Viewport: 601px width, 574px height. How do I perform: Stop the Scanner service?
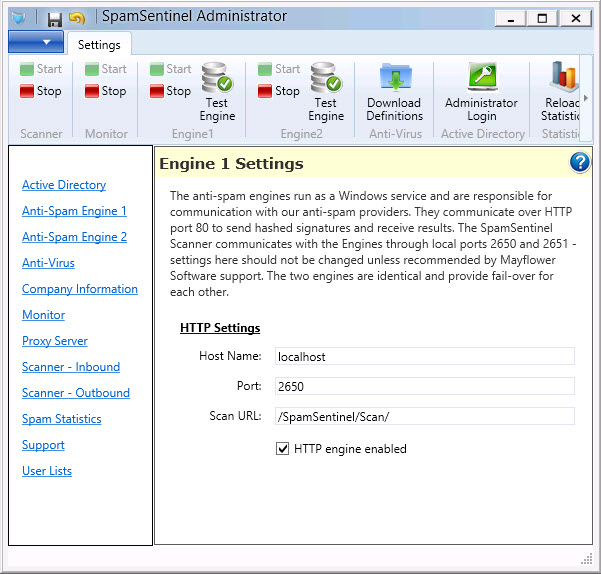point(41,91)
